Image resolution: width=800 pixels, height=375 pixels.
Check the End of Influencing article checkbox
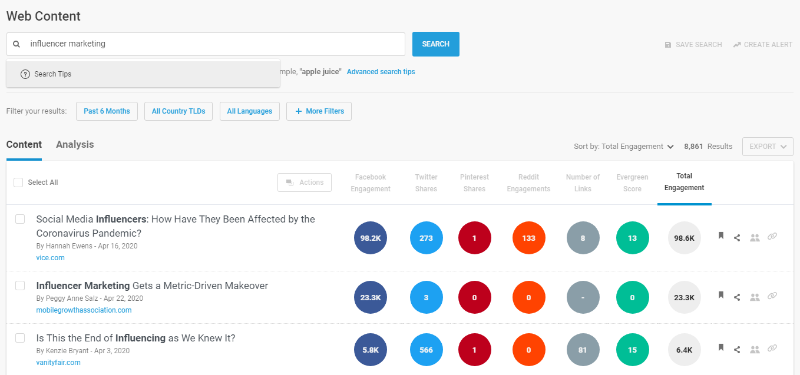click(x=20, y=338)
